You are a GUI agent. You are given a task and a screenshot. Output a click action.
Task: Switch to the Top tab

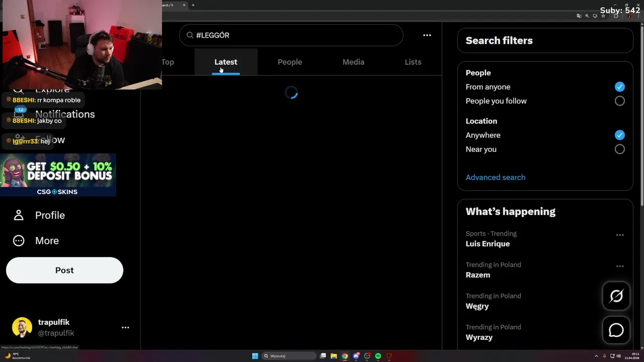pos(168,62)
